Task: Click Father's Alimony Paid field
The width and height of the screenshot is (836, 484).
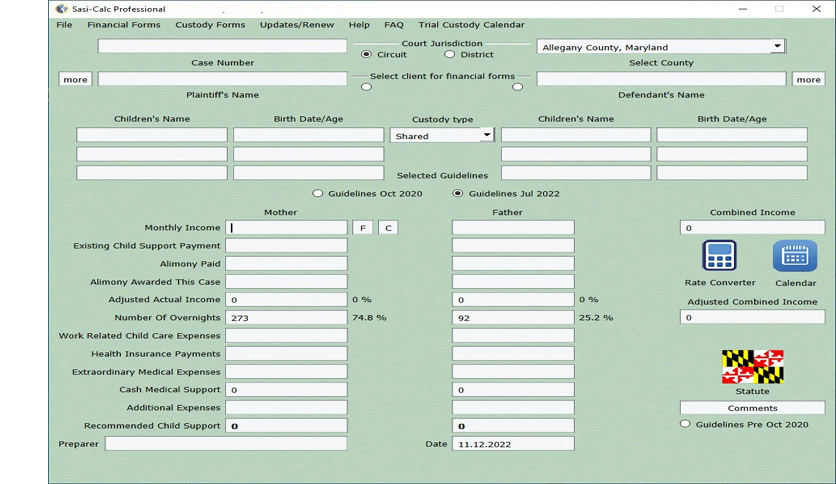Action: [x=513, y=263]
